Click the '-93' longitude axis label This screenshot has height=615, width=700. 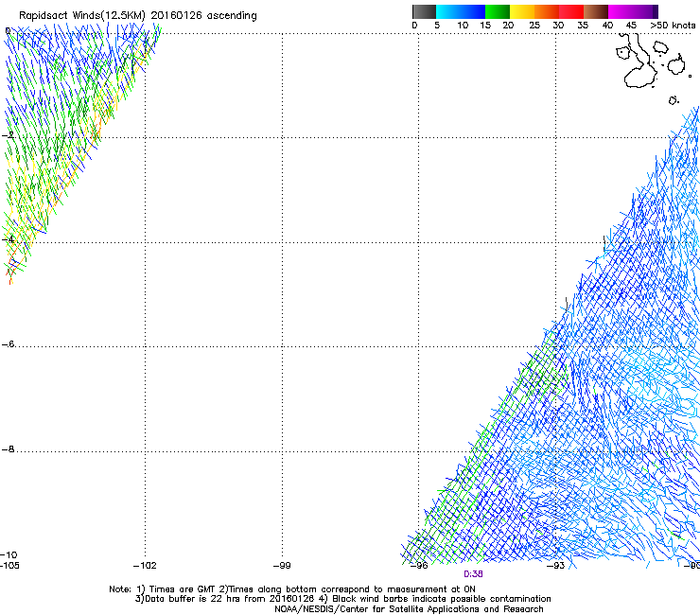click(x=556, y=566)
